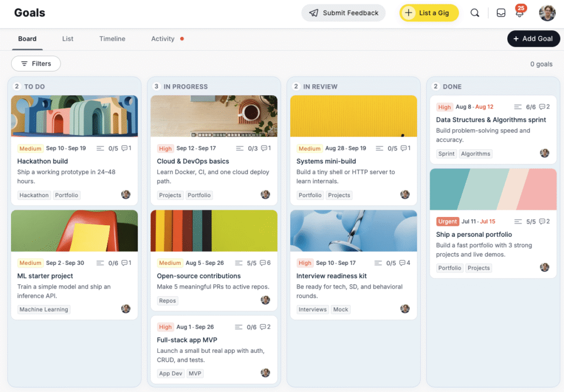Viewport: 564px width, 392px height.
Task: Open the inbox tray icon
Action: point(501,13)
